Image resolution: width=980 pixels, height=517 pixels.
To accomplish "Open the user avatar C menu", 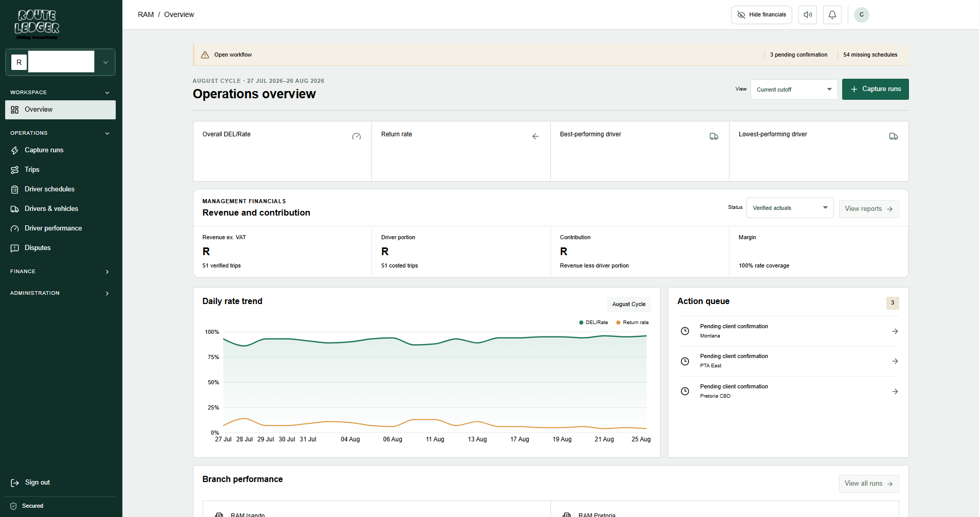I will 862,15.
